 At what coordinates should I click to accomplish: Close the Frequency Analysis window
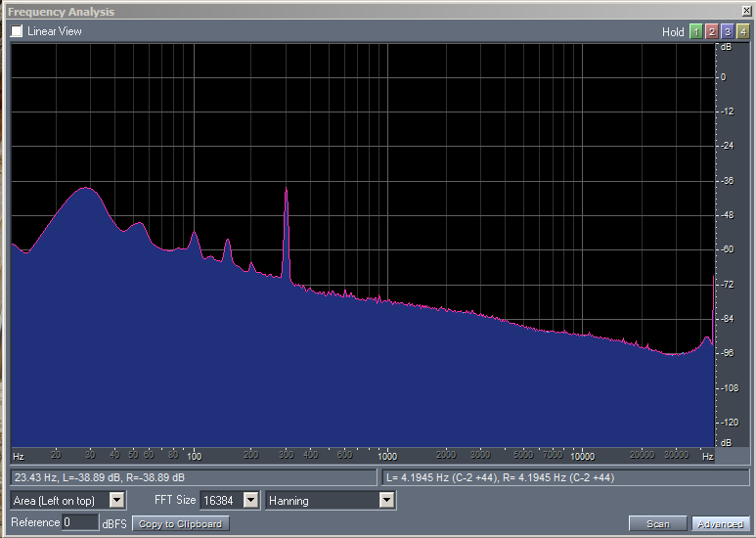pos(746,11)
